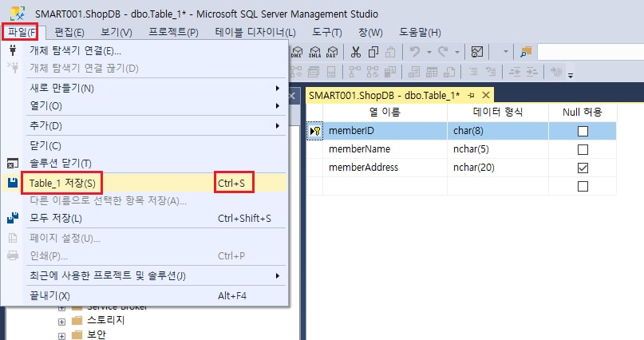This screenshot has width=644, height=340.
Task: Toggle Null 허용 checkbox for memberName
Action: [x=583, y=149]
